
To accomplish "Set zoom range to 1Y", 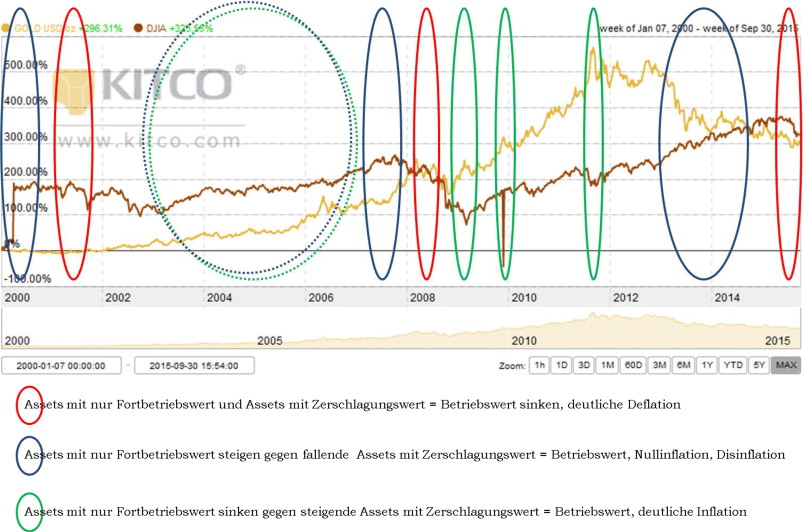I will (708, 365).
